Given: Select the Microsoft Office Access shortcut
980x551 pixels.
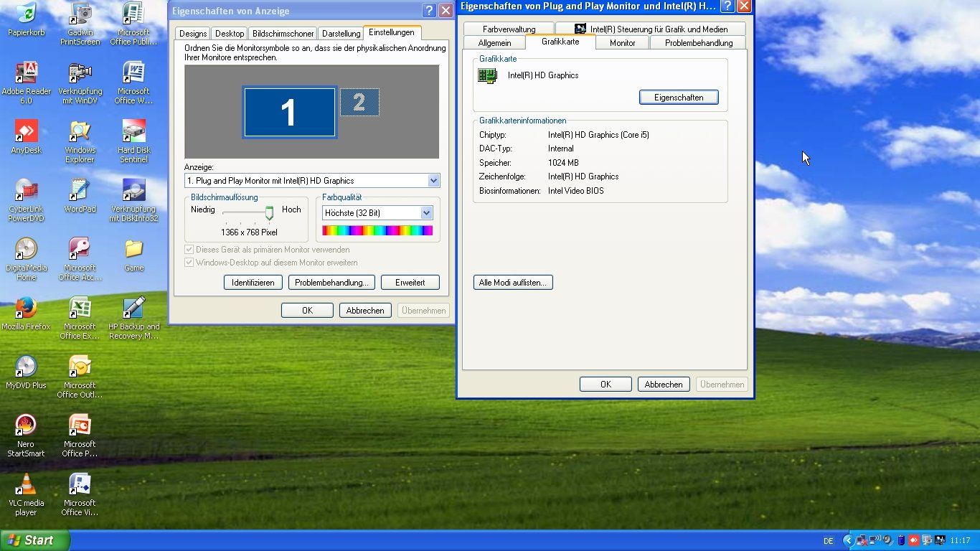Looking at the screenshot, I should (80, 260).
